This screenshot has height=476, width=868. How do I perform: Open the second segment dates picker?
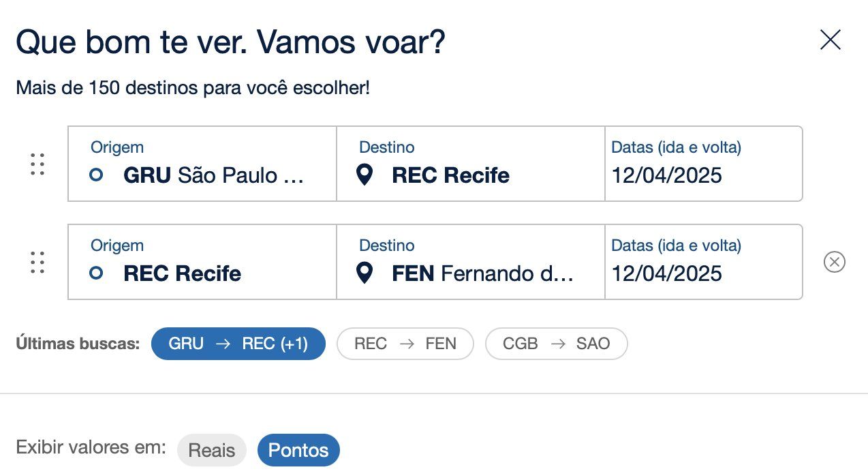(x=704, y=262)
